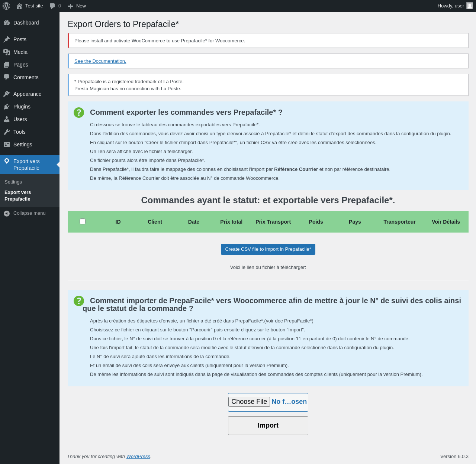476x464 pixels.
Task: Click Create CSV file to import in Prepafacile
Action: [268, 249]
